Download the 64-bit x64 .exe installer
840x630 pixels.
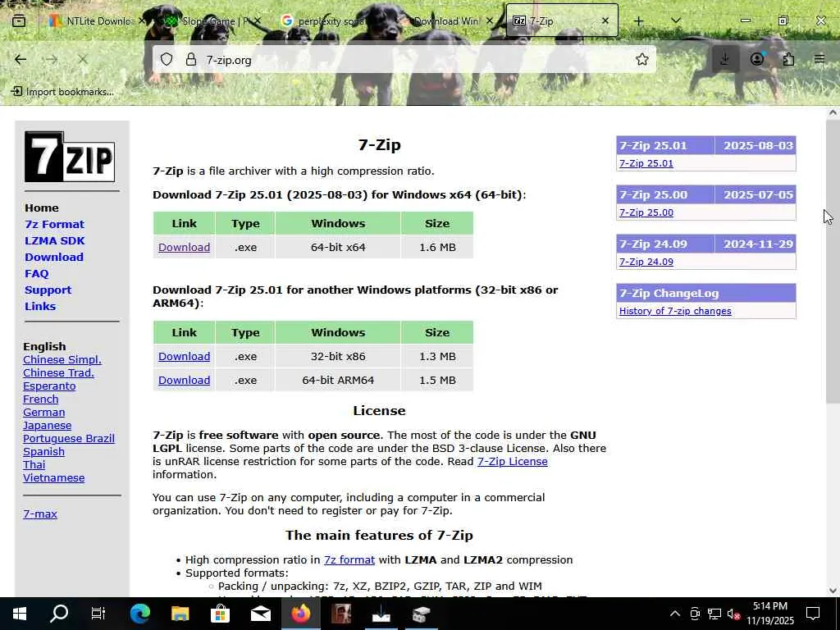click(x=184, y=248)
